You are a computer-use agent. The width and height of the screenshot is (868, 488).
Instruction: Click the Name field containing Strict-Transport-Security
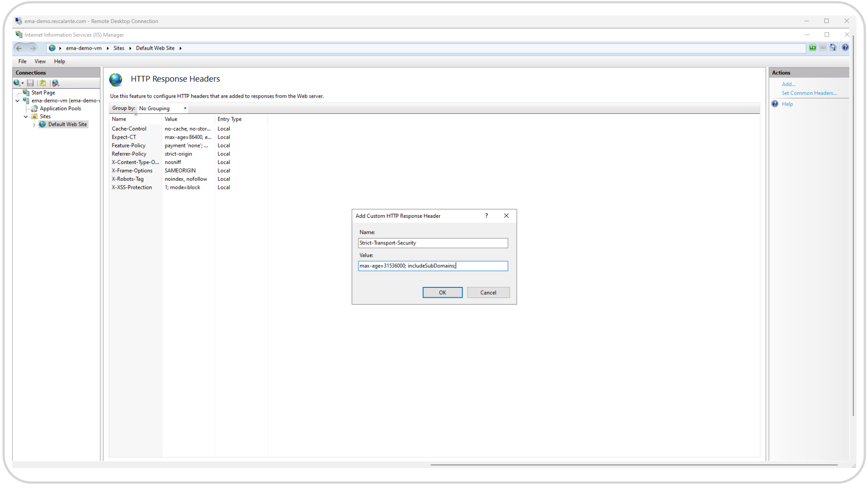tap(433, 243)
